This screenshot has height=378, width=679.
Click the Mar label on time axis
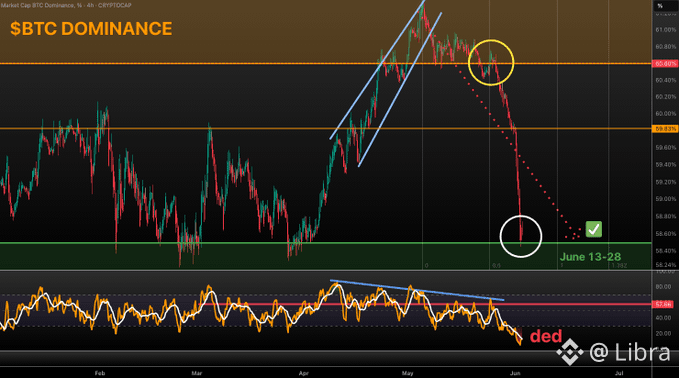tap(197, 373)
